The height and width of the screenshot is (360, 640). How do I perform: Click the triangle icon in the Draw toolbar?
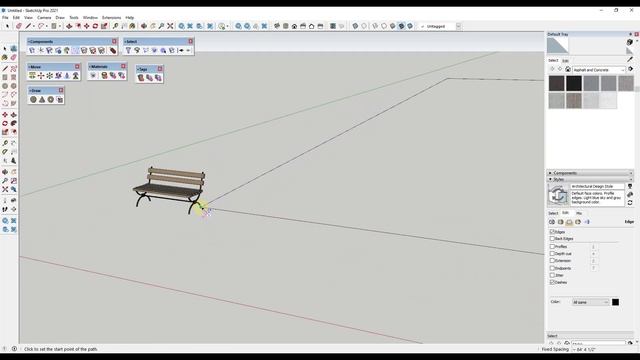[42, 100]
